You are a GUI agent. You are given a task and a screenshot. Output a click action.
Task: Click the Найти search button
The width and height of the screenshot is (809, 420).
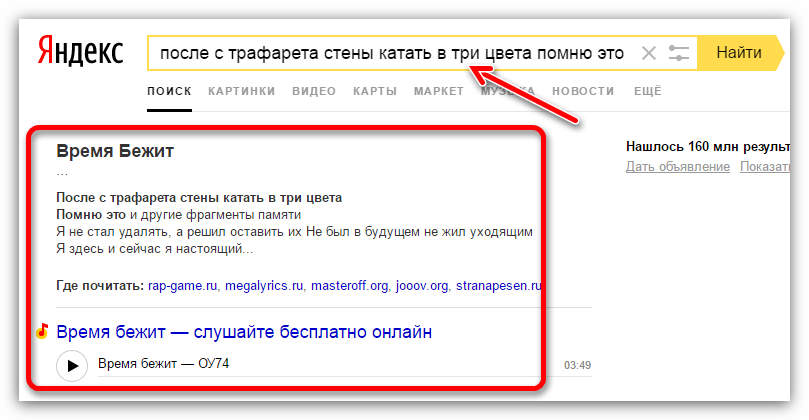[x=739, y=53]
